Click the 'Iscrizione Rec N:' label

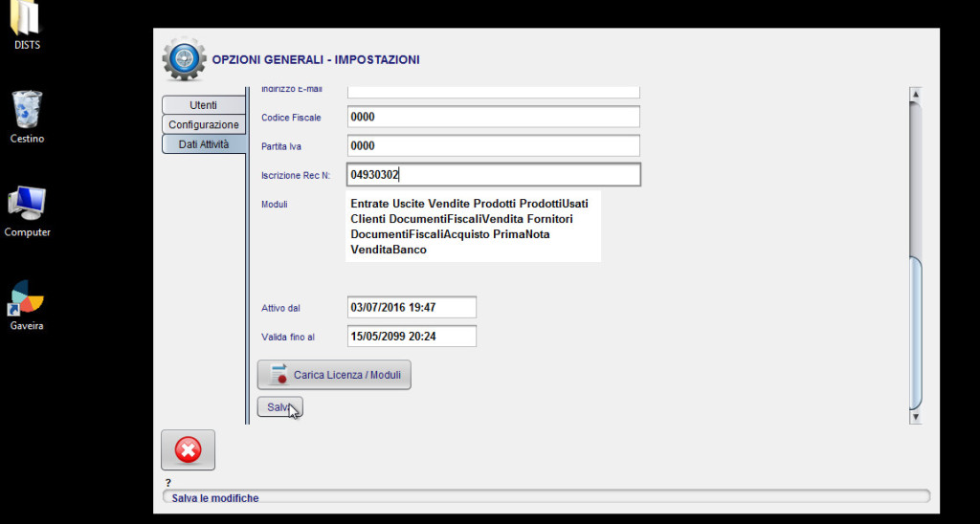(295, 176)
